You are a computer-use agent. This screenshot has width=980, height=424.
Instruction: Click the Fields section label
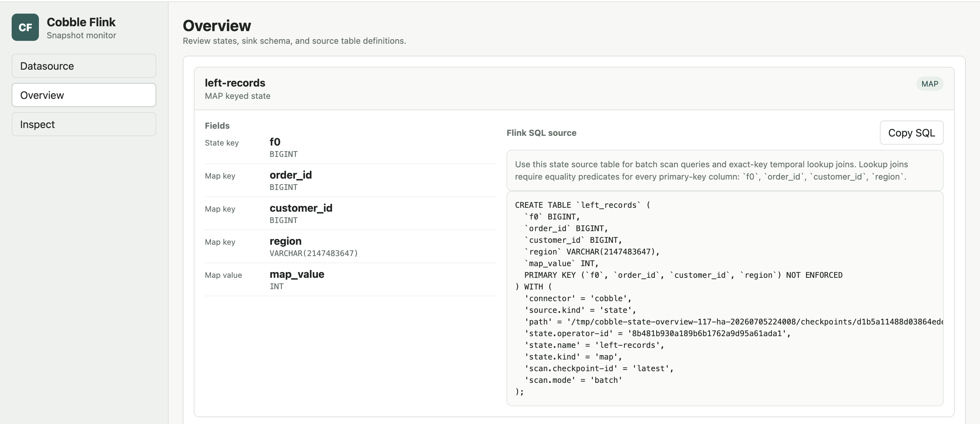tap(217, 125)
